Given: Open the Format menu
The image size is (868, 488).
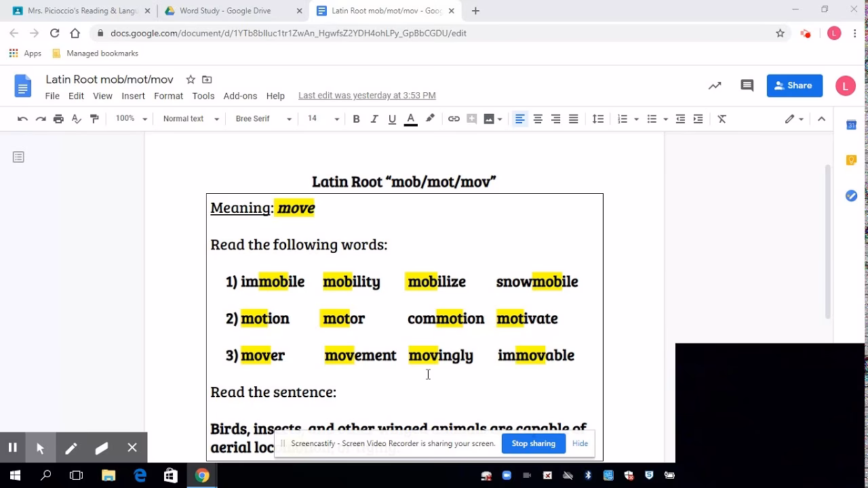Looking at the screenshot, I should [168, 96].
